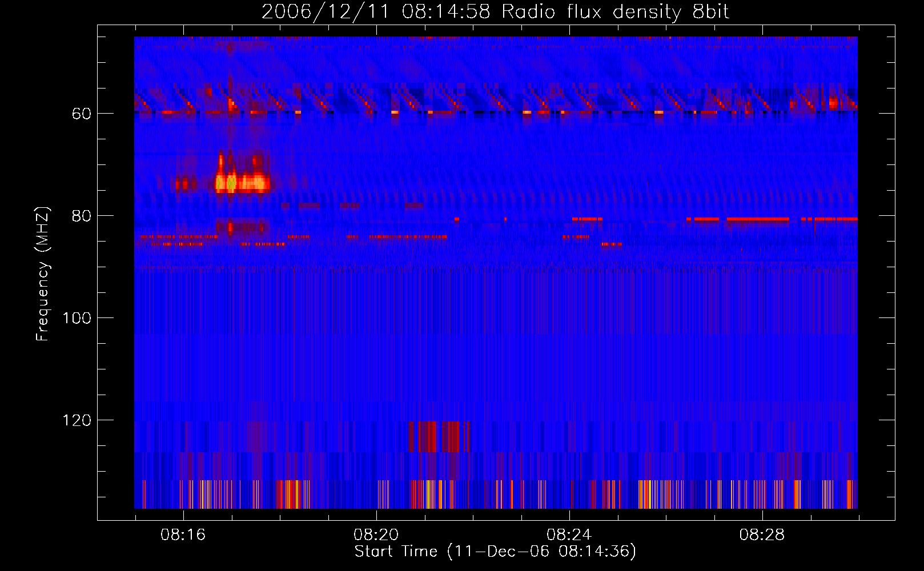This screenshot has height=571, width=924.
Task: Click the 80 frequency tick label
Action: point(81,216)
